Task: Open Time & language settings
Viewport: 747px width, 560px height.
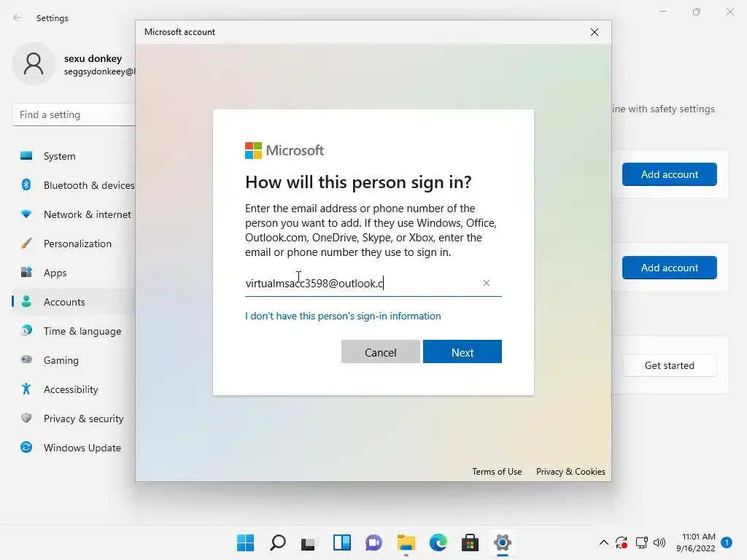Action: [74, 331]
